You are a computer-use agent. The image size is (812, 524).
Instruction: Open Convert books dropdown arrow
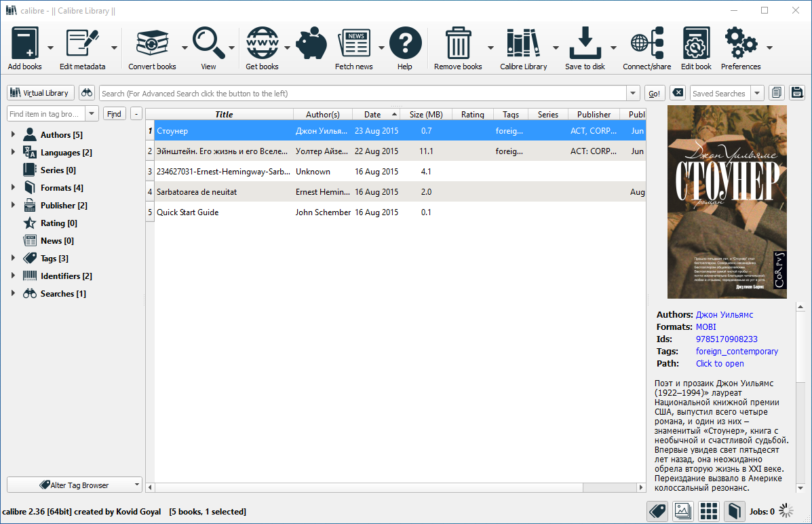[x=185, y=48]
